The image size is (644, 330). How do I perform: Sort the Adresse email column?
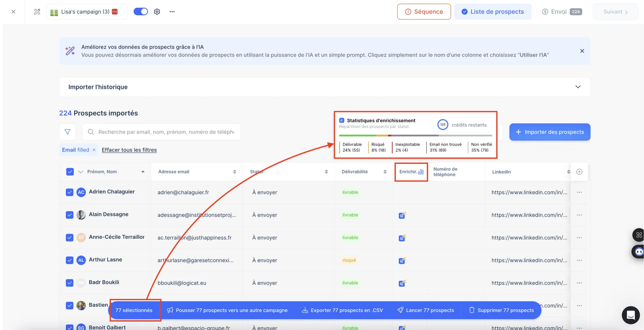pyautogui.click(x=234, y=172)
